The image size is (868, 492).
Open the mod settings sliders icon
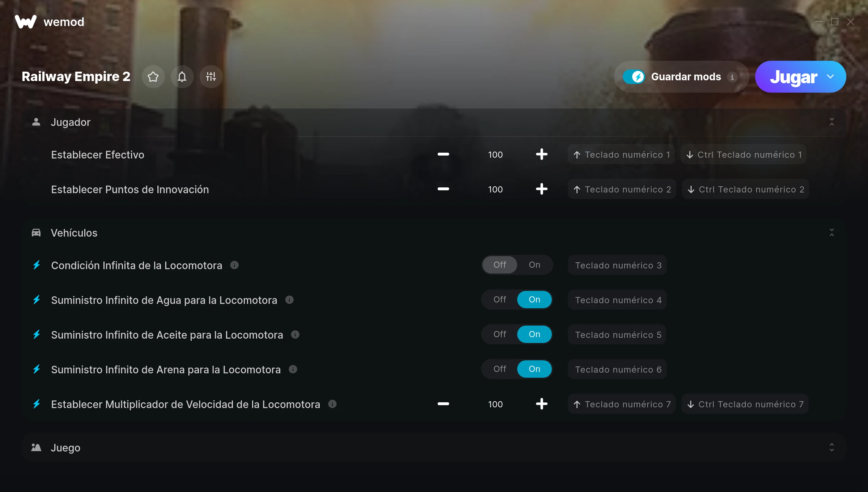click(x=211, y=77)
